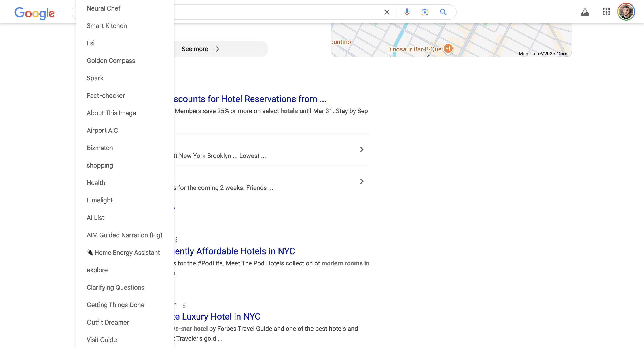Select the Fact-checker suggestion
The height and width of the screenshot is (348, 644).
point(106,95)
